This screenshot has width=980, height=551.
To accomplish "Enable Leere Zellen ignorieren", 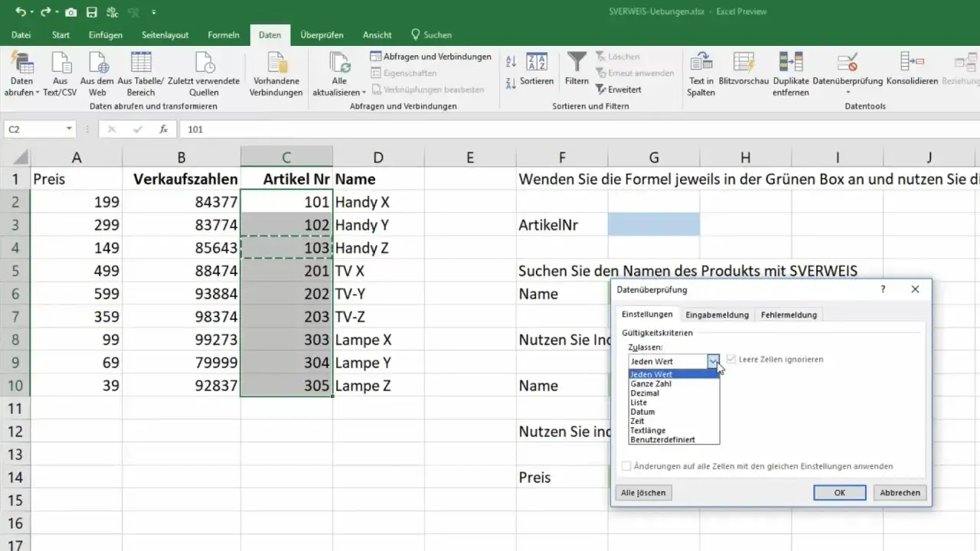I will [731, 359].
